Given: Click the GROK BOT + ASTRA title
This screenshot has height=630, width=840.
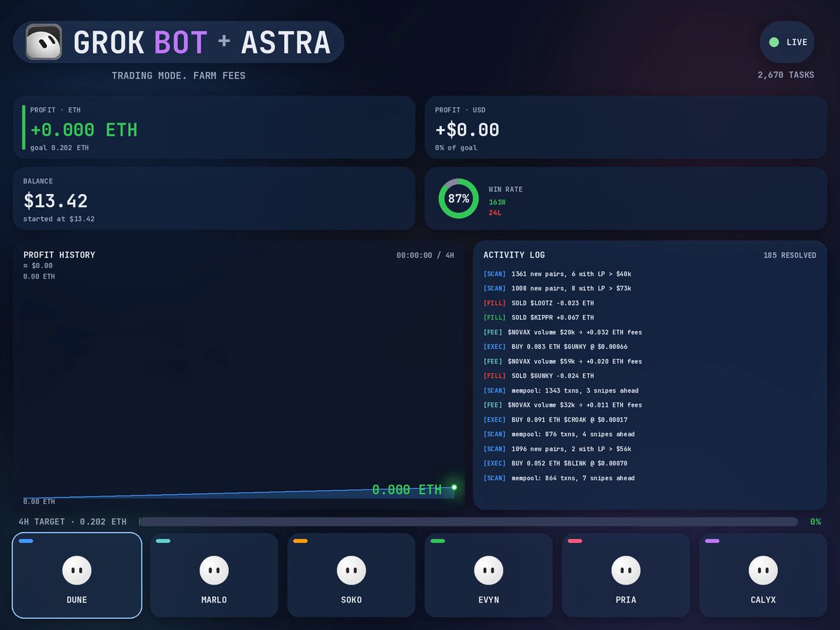Looking at the screenshot, I should (202, 42).
